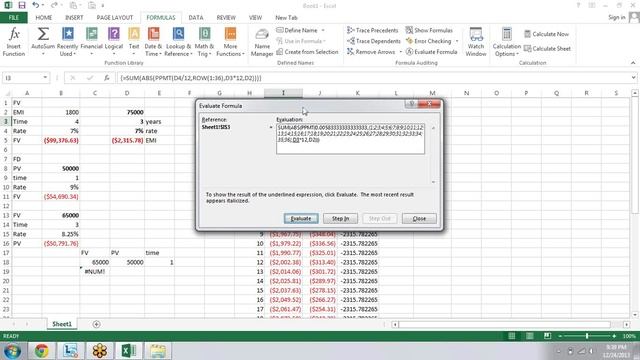Viewport: 640px width, 360px height.
Task: Click the Undo icon
Action: point(36,5)
